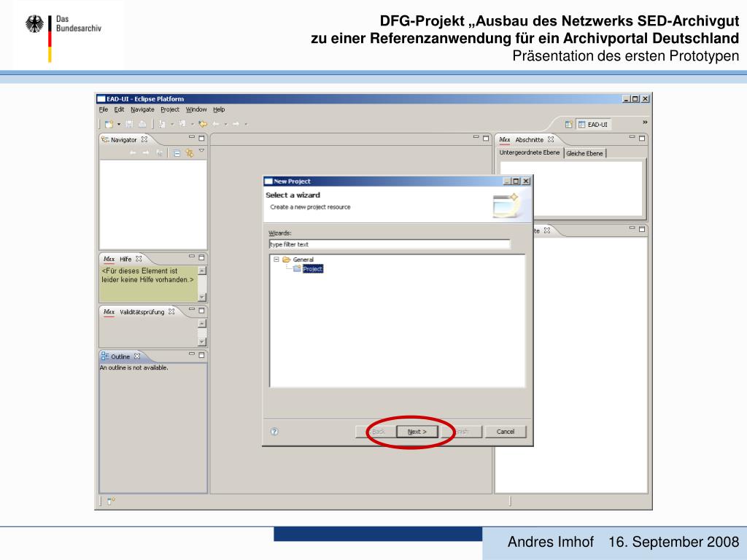
Task: Click the Navigator Back arrow icon
Action: [x=133, y=153]
